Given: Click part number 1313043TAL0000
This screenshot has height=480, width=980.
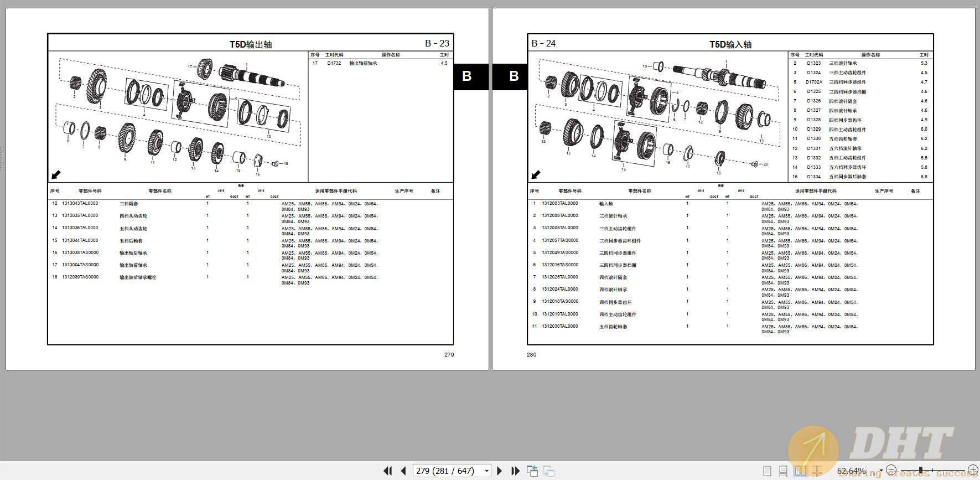Looking at the screenshot, I should point(80,204).
